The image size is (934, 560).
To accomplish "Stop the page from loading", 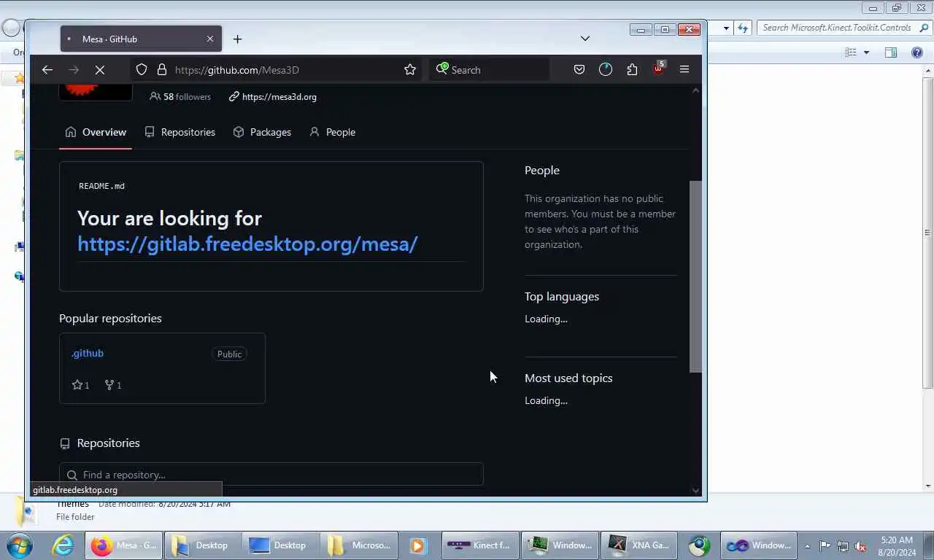I will pos(100,70).
